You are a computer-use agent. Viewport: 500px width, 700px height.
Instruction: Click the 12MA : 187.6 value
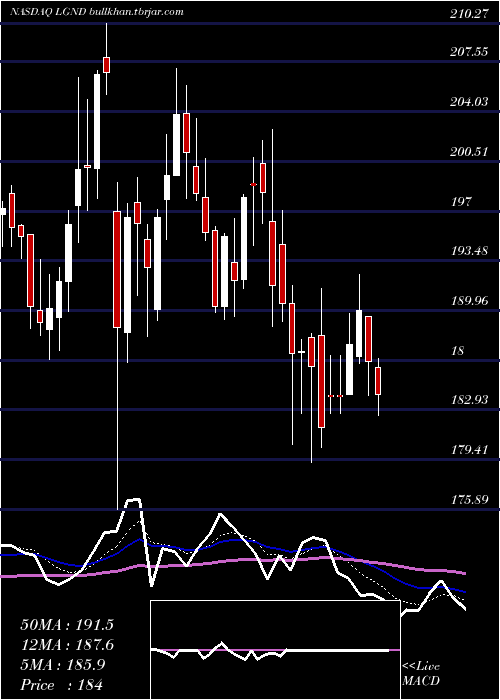click(x=67, y=645)
